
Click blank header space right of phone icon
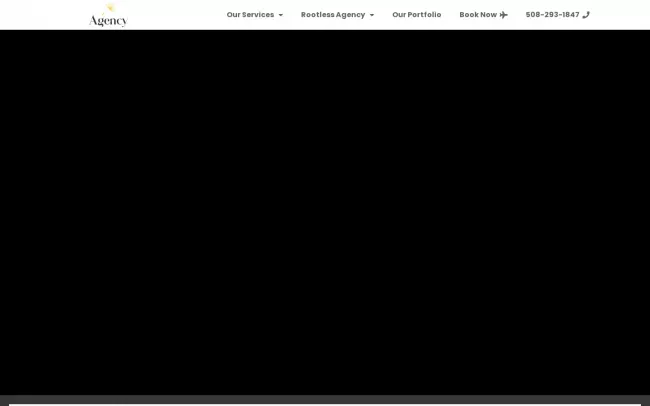coord(620,15)
